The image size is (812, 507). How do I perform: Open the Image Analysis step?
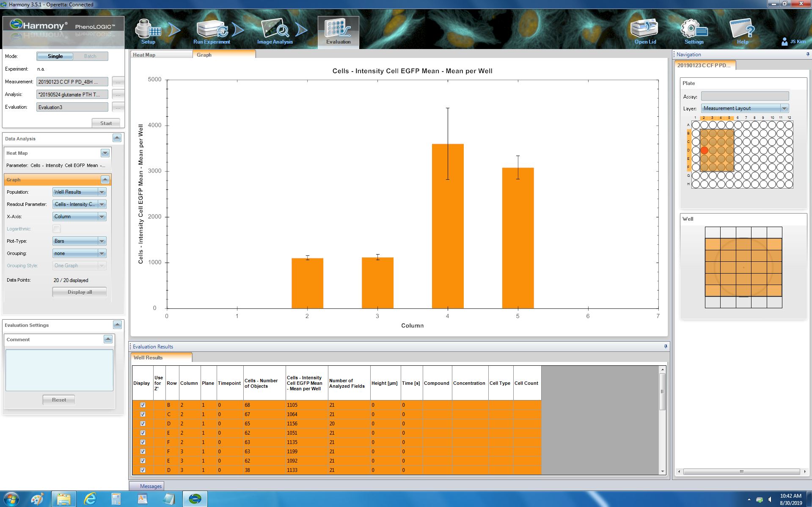pyautogui.click(x=275, y=32)
